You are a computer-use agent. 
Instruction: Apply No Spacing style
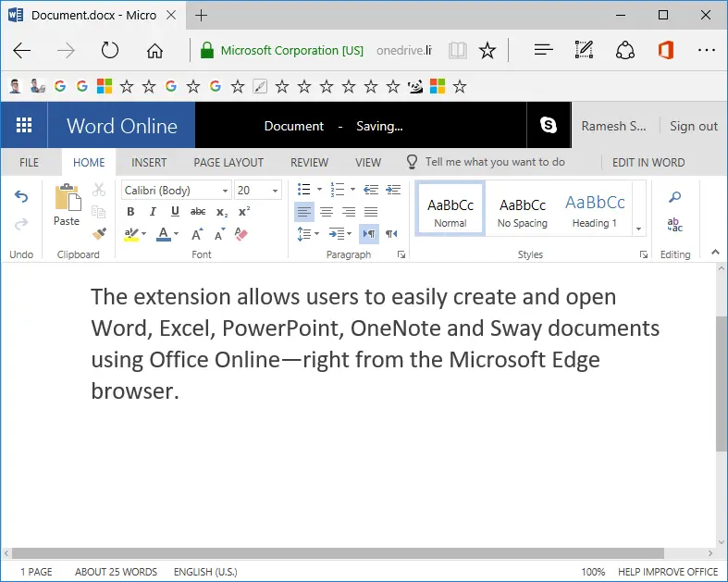pyautogui.click(x=523, y=208)
